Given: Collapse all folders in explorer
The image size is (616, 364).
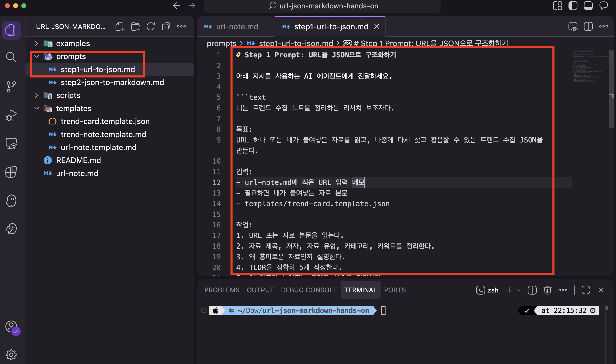Looking at the screenshot, I should pyautogui.click(x=166, y=26).
